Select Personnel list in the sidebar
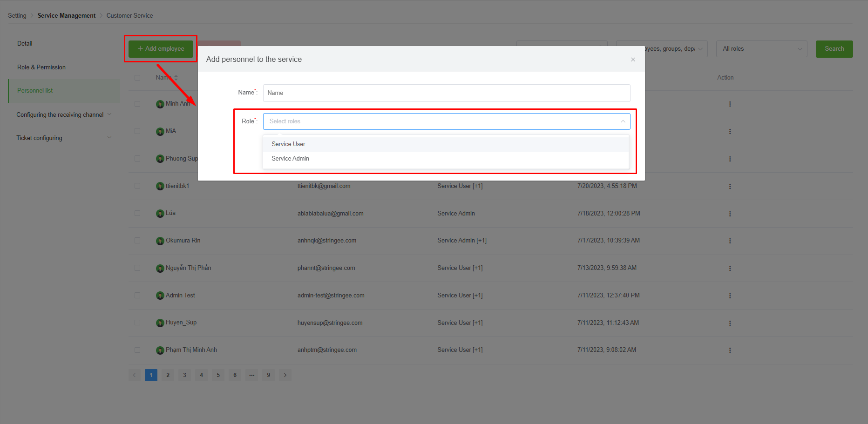 pyautogui.click(x=64, y=91)
